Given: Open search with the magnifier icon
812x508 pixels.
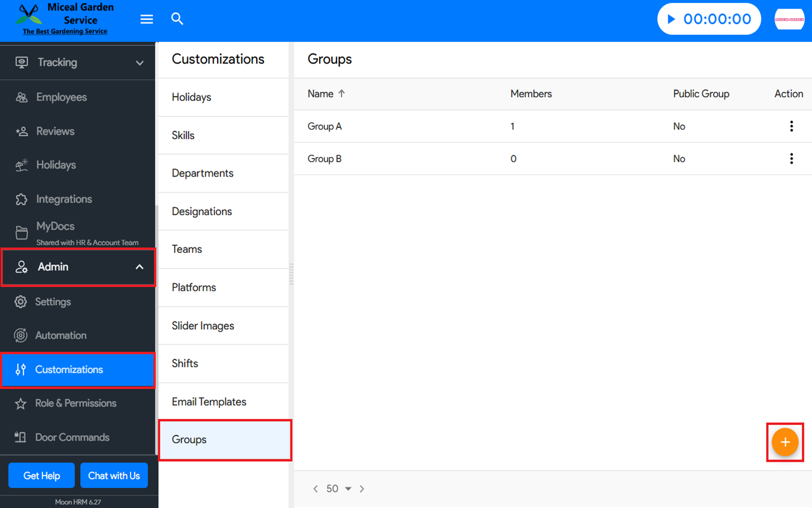Looking at the screenshot, I should 177,19.
